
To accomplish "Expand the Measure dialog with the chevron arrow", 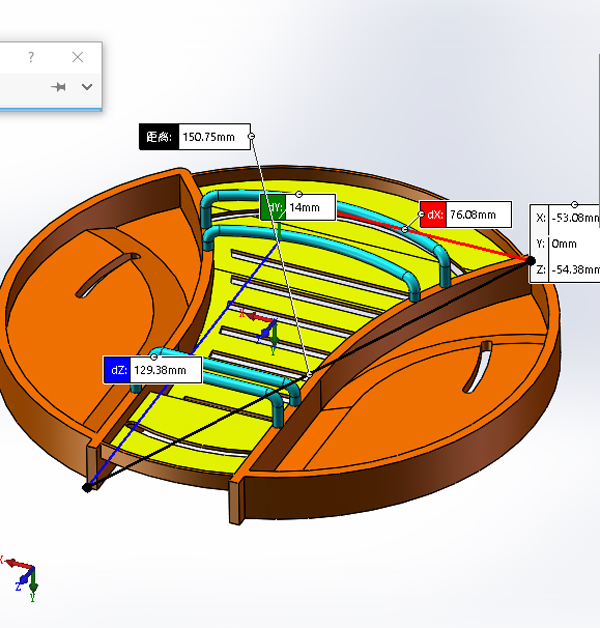I will pyautogui.click(x=87, y=87).
